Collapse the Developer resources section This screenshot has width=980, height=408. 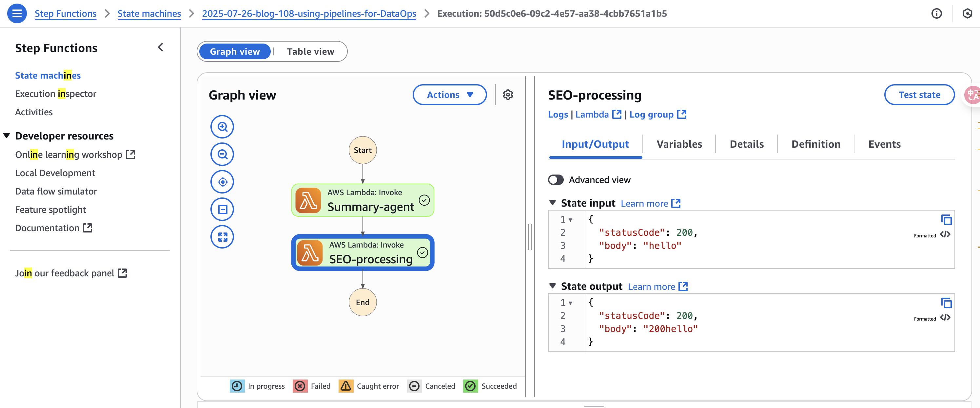click(7, 136)
